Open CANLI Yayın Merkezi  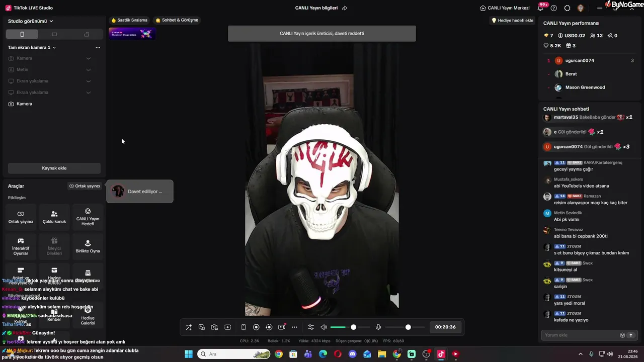[505, 8]
